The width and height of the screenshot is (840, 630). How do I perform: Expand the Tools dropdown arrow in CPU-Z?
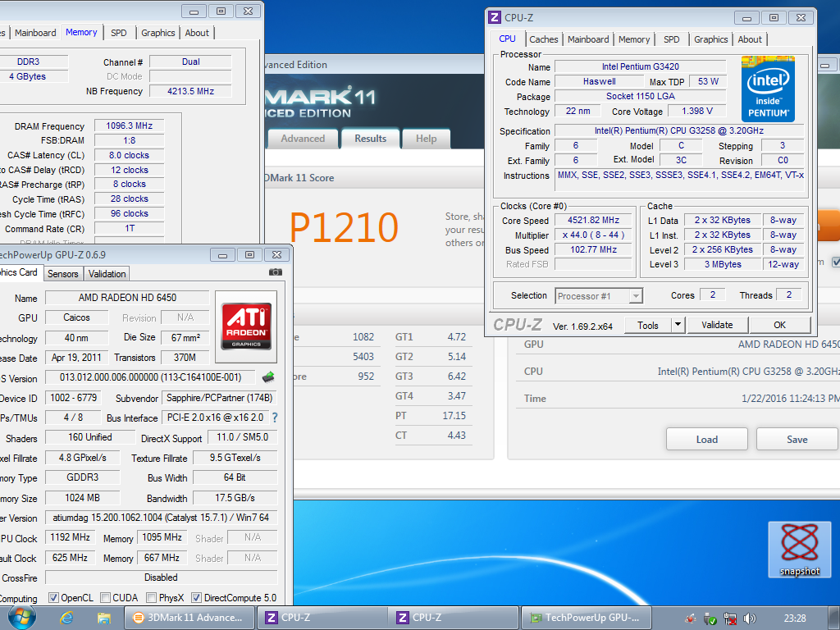678,325
